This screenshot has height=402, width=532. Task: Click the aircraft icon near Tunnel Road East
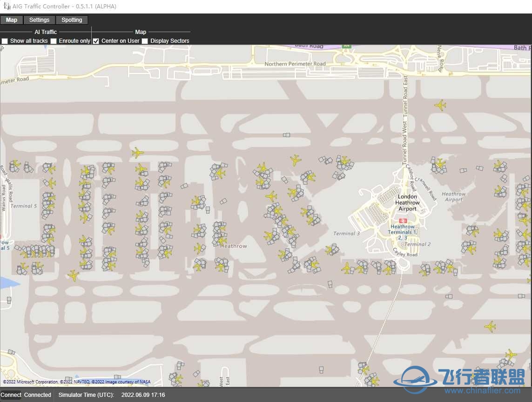(440, 105)
